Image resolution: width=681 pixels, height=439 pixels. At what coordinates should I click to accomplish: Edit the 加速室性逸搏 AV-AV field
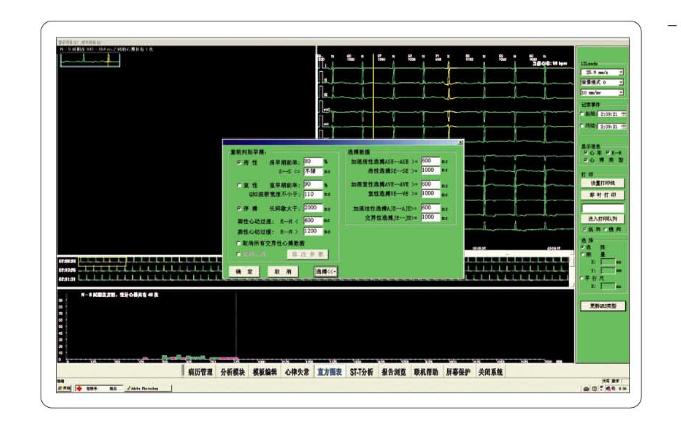[x=430, y=185]
